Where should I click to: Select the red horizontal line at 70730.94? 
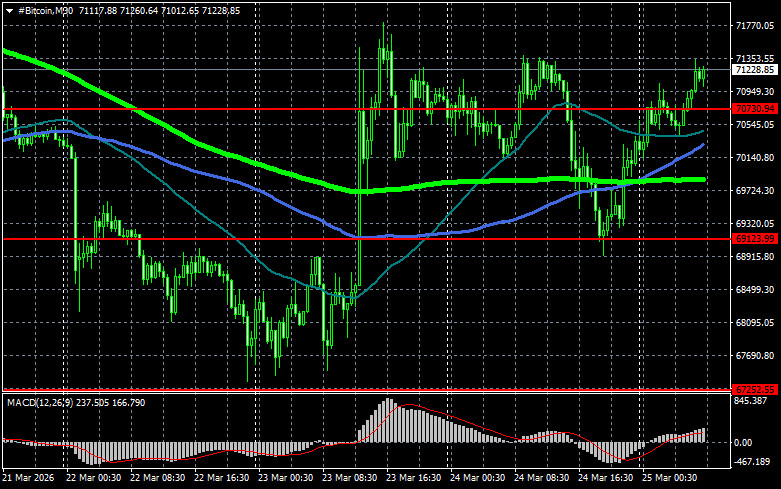coord(366,109)
